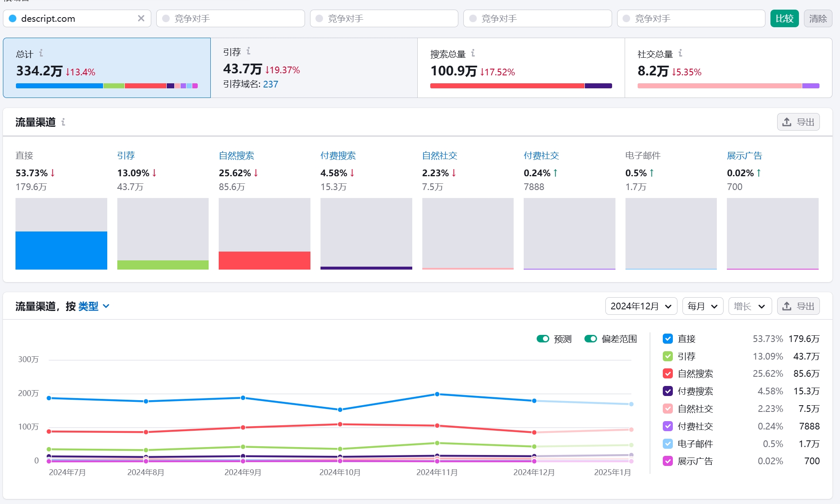Select the 社交总量 summary tab
This screenshot has width=840, height=504.
coord(728,68)
